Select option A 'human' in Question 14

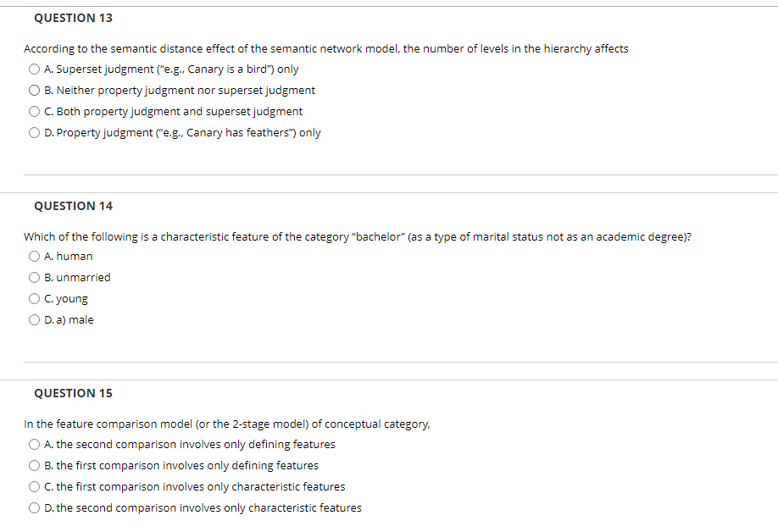[34, 256]
